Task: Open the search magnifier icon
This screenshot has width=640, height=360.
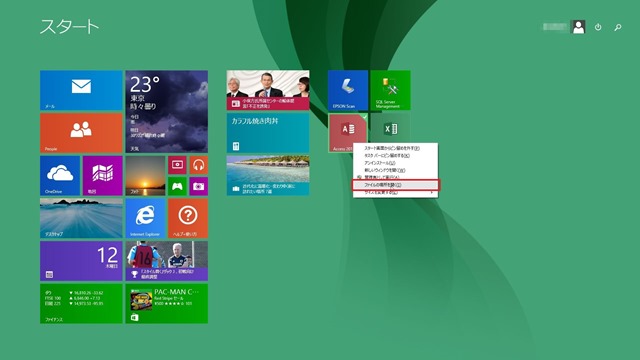Action: click(618, 27)
